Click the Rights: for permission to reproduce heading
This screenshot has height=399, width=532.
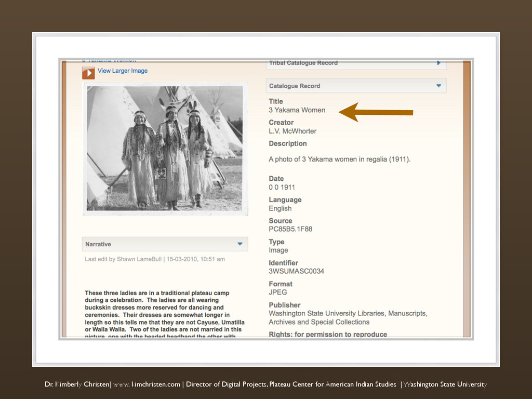pos(328,334)
